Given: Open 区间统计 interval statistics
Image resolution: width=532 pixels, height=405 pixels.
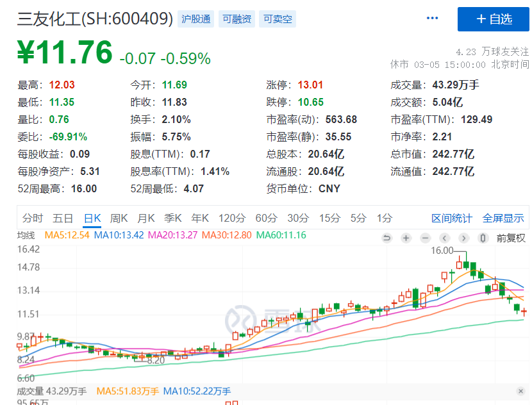Looking at the screenshot, I should (x=452, y=218).
